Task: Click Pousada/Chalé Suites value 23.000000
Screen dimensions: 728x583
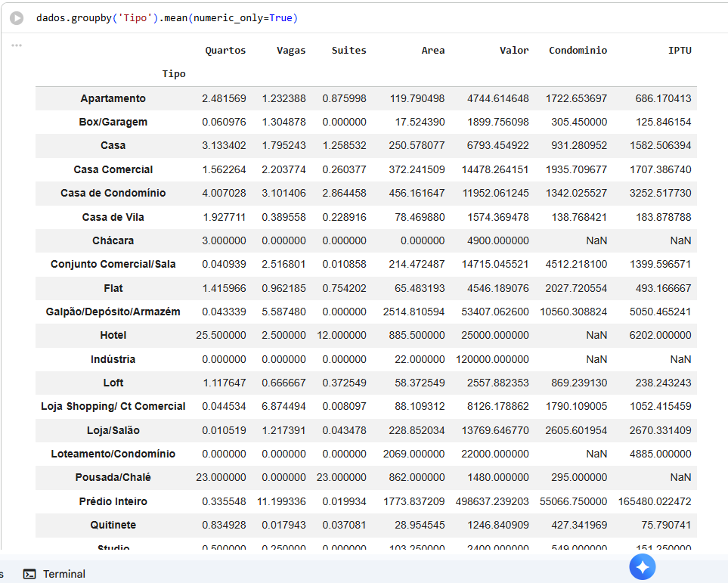Action: click(x=341, y=477)
